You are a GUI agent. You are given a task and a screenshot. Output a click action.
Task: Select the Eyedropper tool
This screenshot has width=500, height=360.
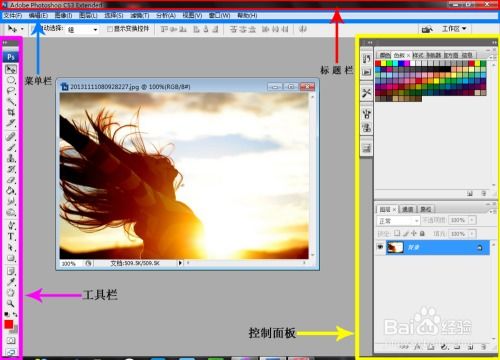11,282
